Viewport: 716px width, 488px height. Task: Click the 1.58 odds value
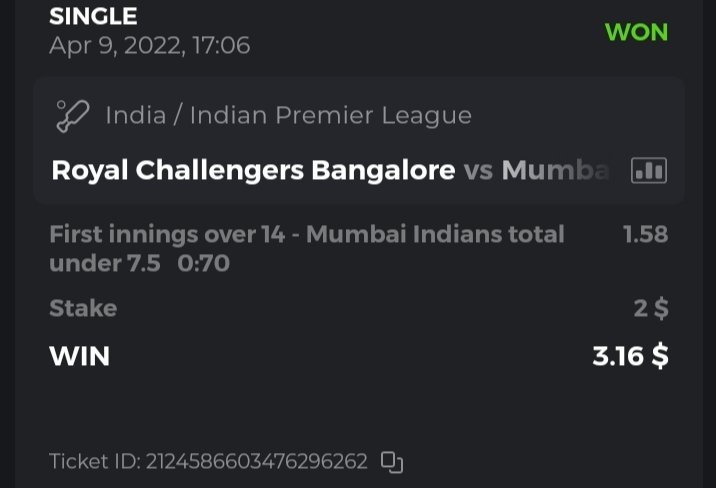tap(645, 235)
